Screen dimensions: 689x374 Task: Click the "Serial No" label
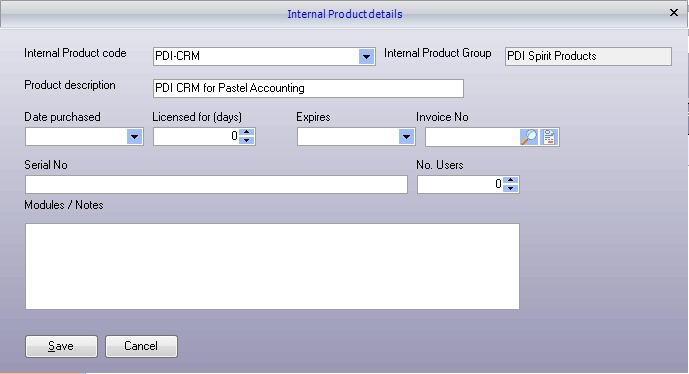(46, 165)
